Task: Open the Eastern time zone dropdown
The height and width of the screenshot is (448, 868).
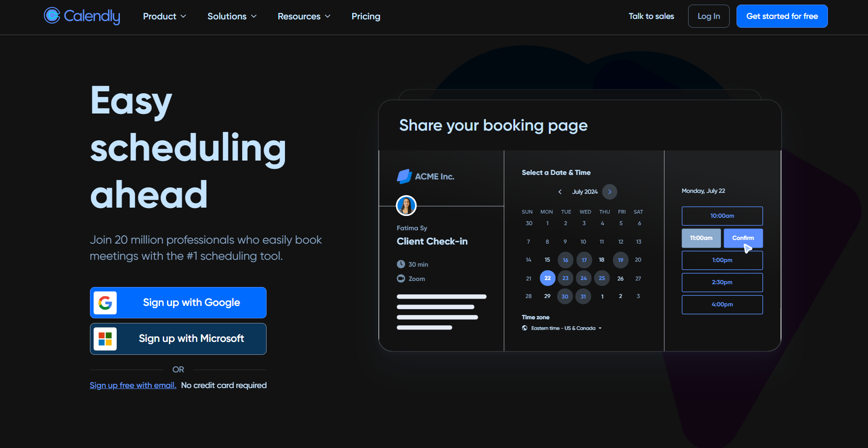Action: point(566,328)
